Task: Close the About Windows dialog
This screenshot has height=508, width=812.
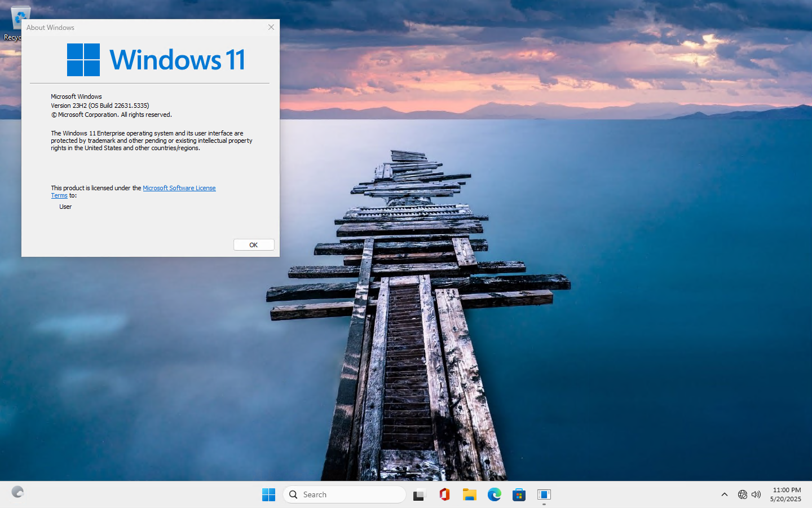Action: 271,27
